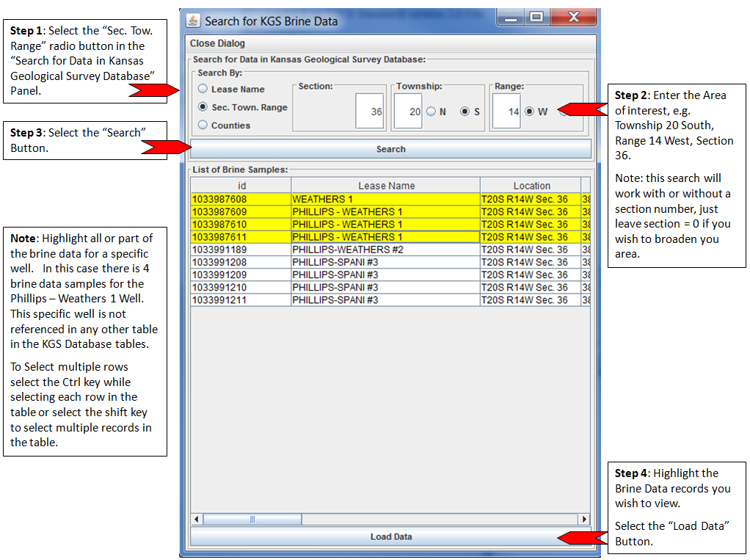The height and width of the screenshot is (560, 750).
Task: Select the row with id 1033991209
Action: coord(390,275)
